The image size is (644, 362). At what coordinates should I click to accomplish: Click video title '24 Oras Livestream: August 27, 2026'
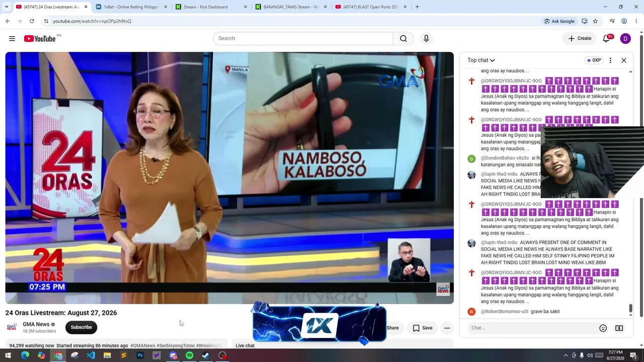coord(61,313)
